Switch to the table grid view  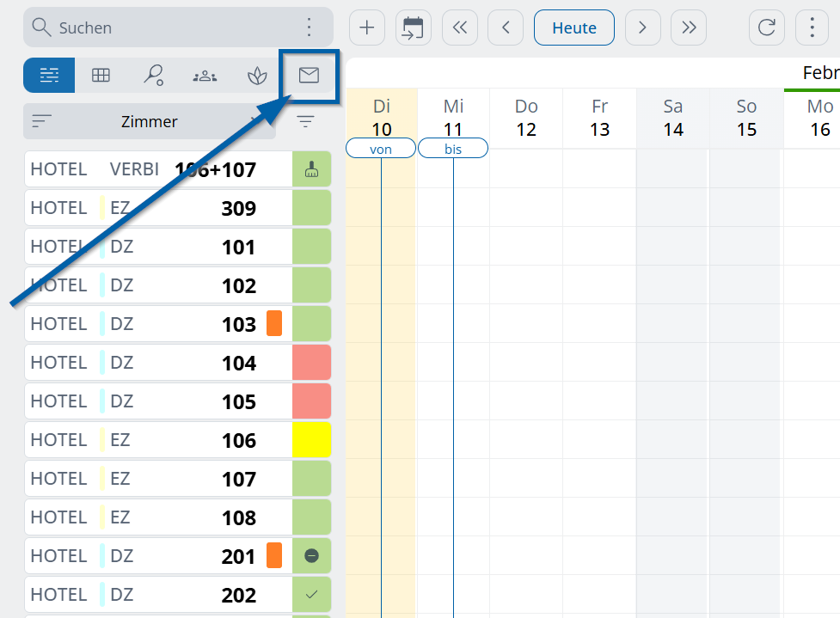click(x=101, y=76)
